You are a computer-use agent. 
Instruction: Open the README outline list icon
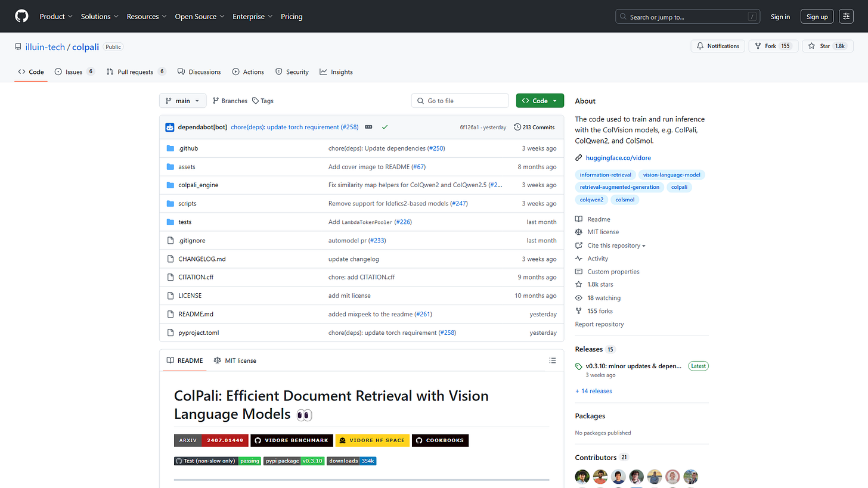(x=553, y=360)
